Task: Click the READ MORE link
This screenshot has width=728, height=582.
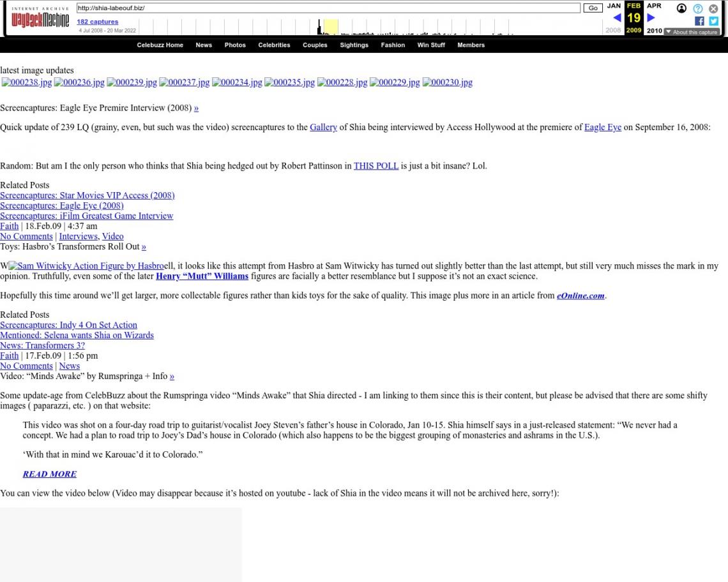Action: coord(50,474)
